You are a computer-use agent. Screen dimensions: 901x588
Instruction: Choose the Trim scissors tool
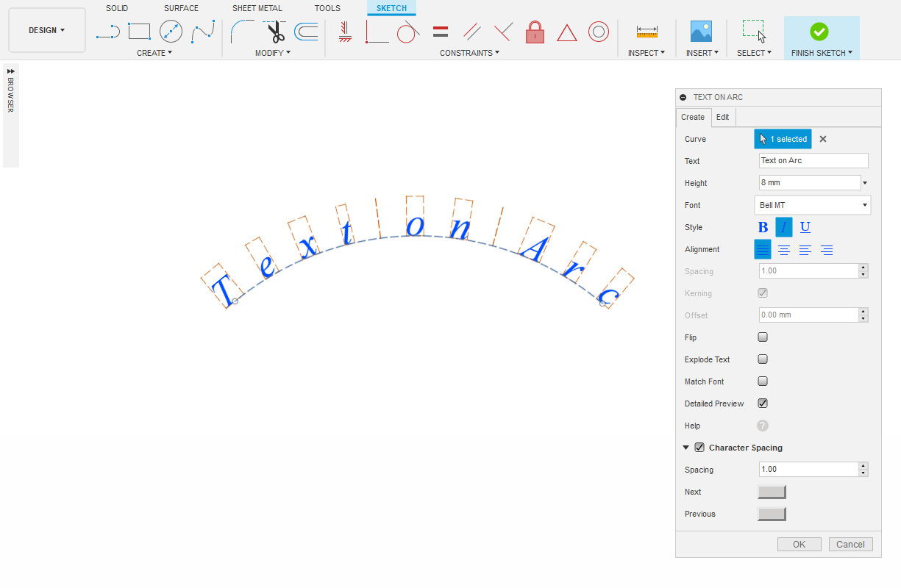point(275,32)
